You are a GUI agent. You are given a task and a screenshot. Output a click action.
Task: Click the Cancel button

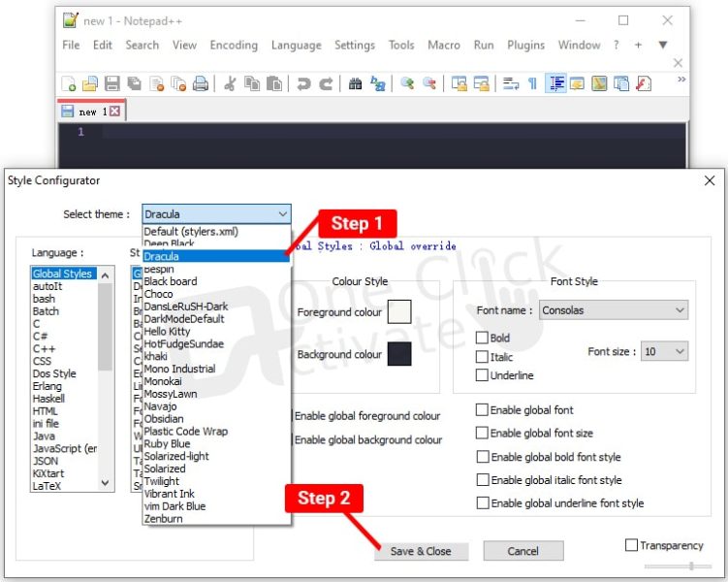(x=523, y=551)
